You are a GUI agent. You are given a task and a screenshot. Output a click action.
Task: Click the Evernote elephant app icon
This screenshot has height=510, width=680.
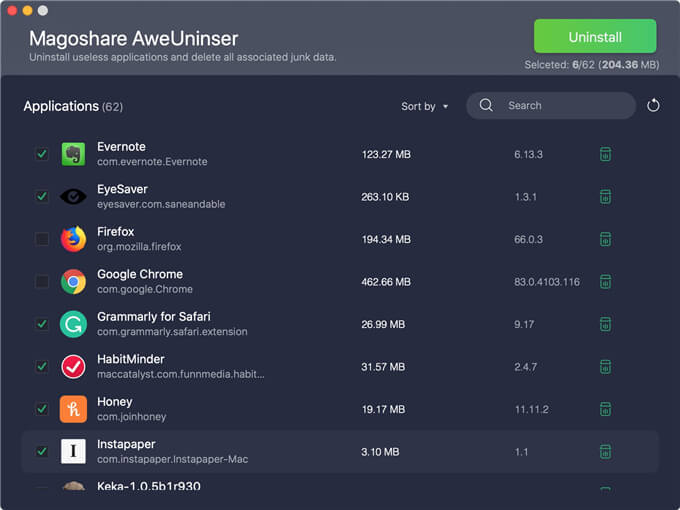(73, 154)
